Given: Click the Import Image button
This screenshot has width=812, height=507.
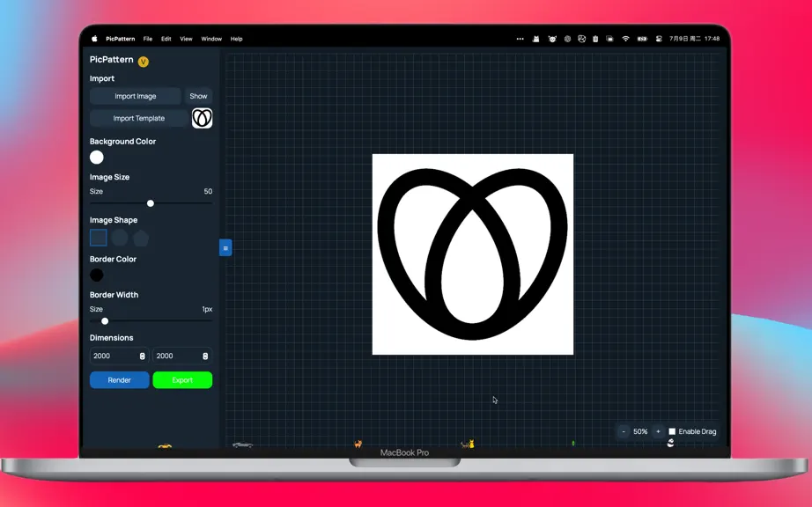Looking at the screenshot, I should click(x=135, y=96).
